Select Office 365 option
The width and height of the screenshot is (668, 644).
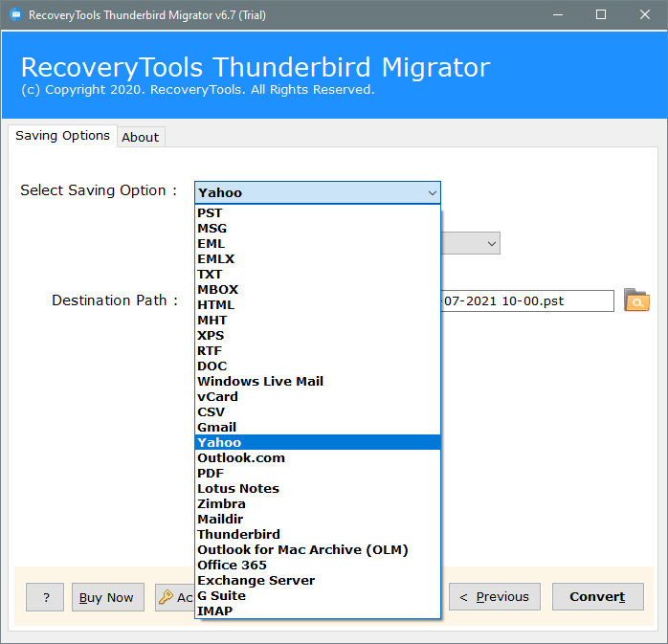pyautogui.click(x=318, y=566)
